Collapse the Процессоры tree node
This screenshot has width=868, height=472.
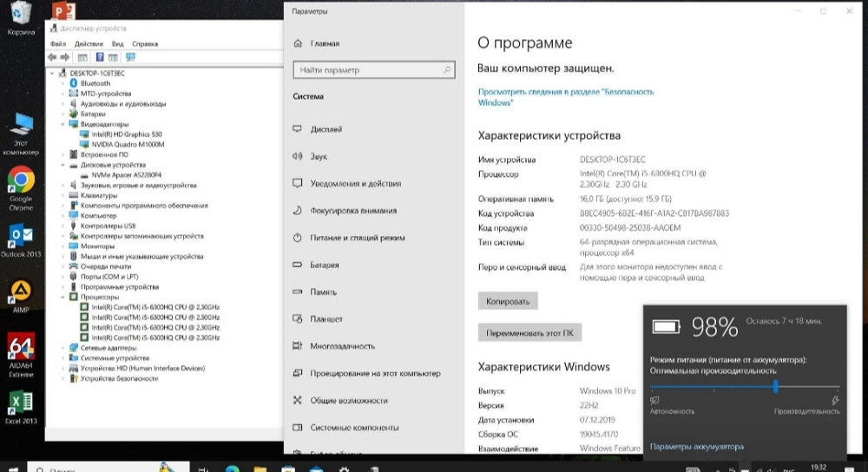[62, 297]
